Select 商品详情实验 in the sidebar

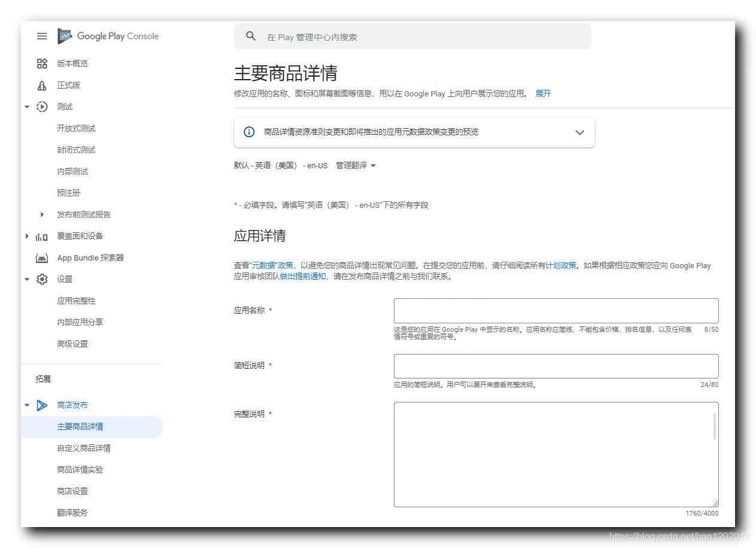(80, 470)
